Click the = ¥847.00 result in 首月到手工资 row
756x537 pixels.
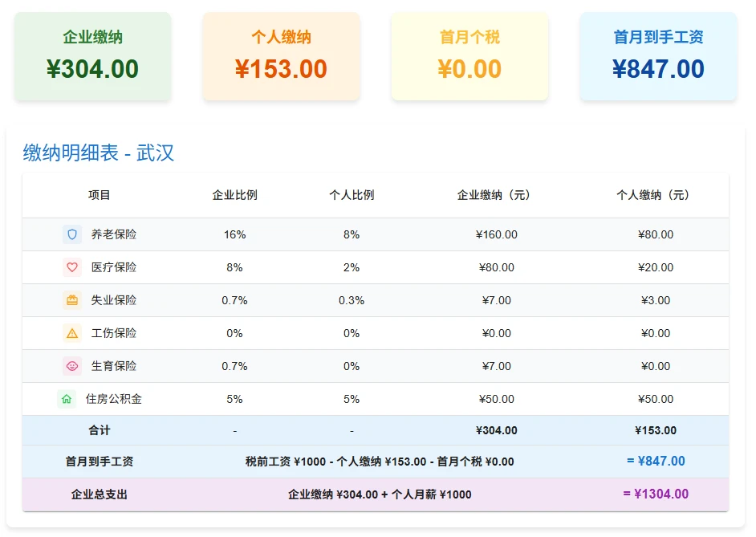pos(656,461)
